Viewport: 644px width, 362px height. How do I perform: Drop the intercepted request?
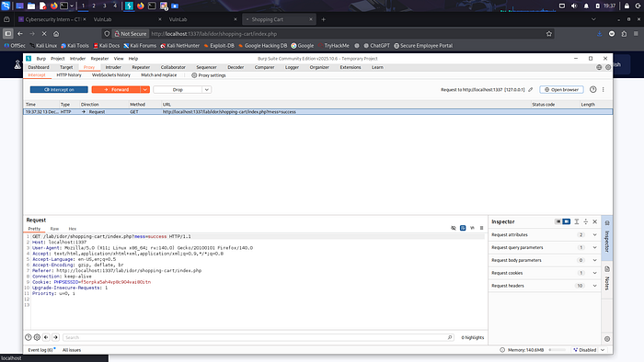coord(178,89)
